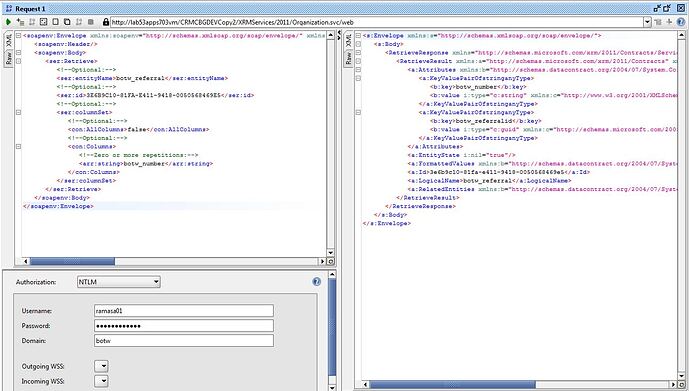Screen dimensions: 689x391
Task: Switch response editor to XML tab
Action: tap(348, 40)
